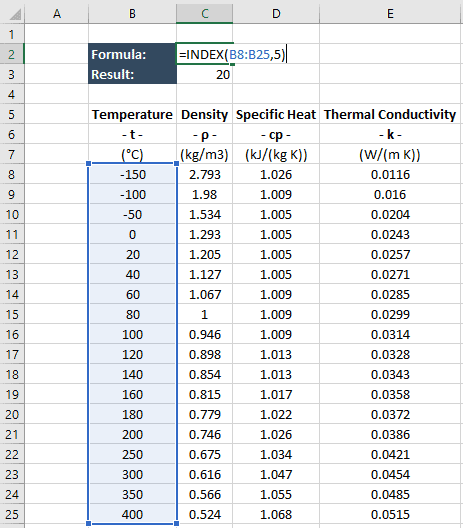Click density cell 1.205
The image size is (463, 528).
pos(204,254)
